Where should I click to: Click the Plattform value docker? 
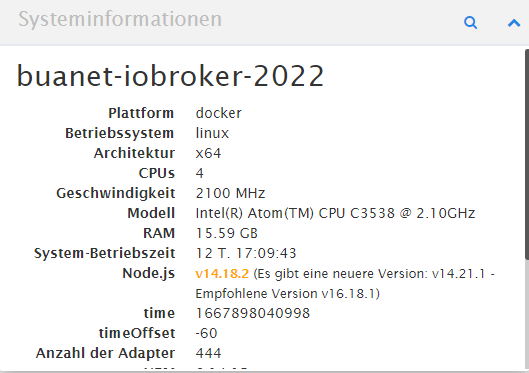pyautogui.click(x=219, y=113)
